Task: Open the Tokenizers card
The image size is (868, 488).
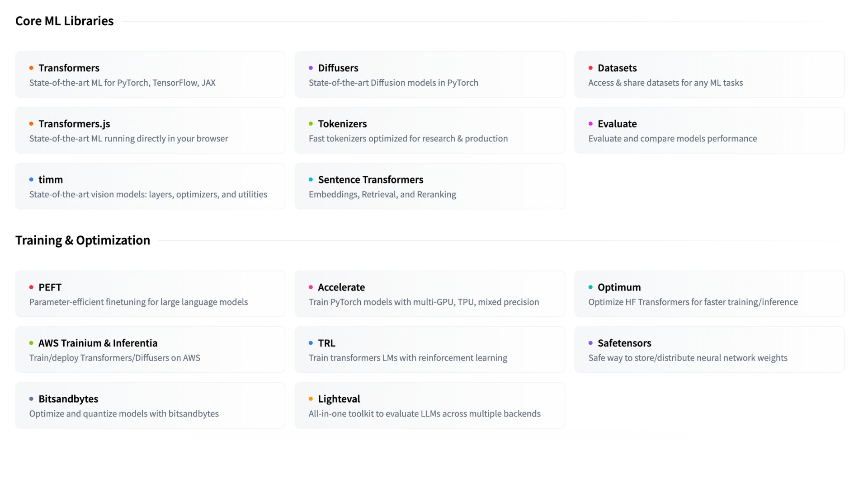Action: tap(429, 130)
